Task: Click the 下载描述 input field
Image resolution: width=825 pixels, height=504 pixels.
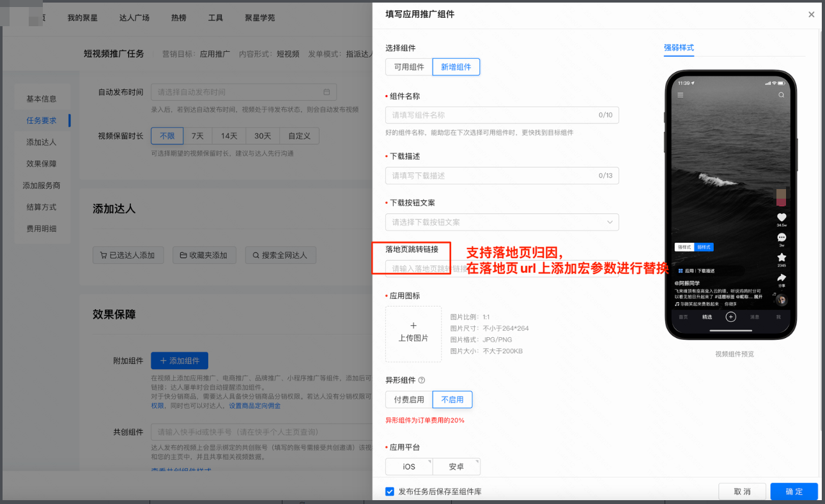Action: (x=502, y=176)
